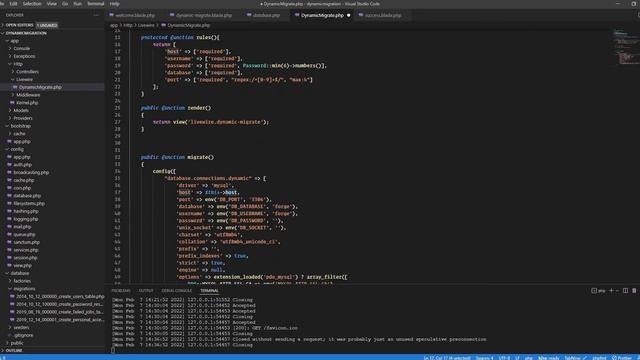Image resolution: width=640 pixels, height=360 pixels.
Task: Expand the Controllers folder
Action: click(27, 72)
